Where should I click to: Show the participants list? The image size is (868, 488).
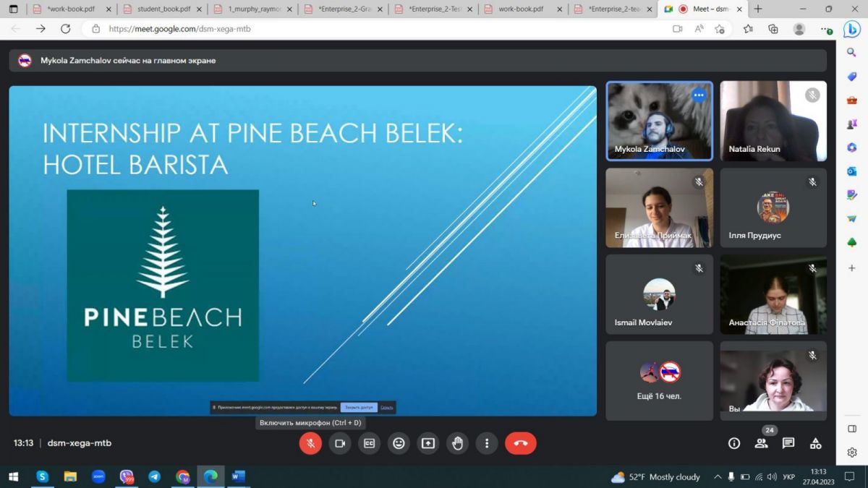761,443
